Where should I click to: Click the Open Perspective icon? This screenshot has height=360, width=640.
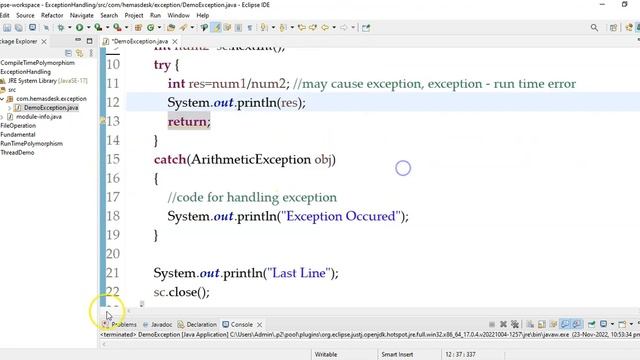[x=613, y=28]
